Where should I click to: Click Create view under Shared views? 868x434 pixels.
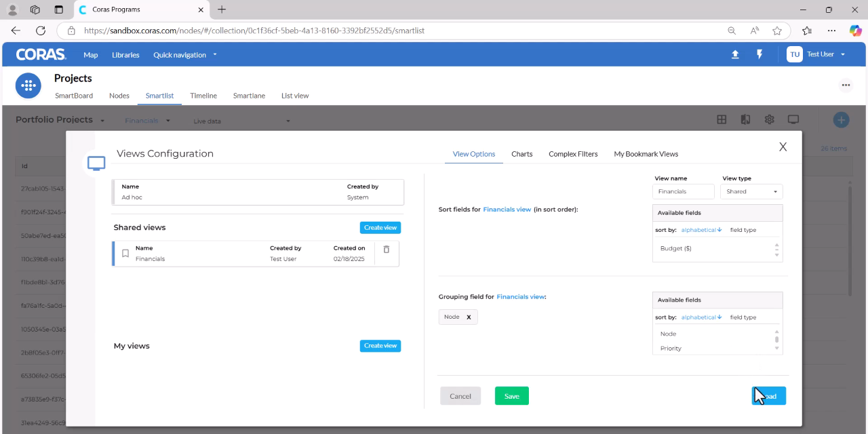point(380,228)
